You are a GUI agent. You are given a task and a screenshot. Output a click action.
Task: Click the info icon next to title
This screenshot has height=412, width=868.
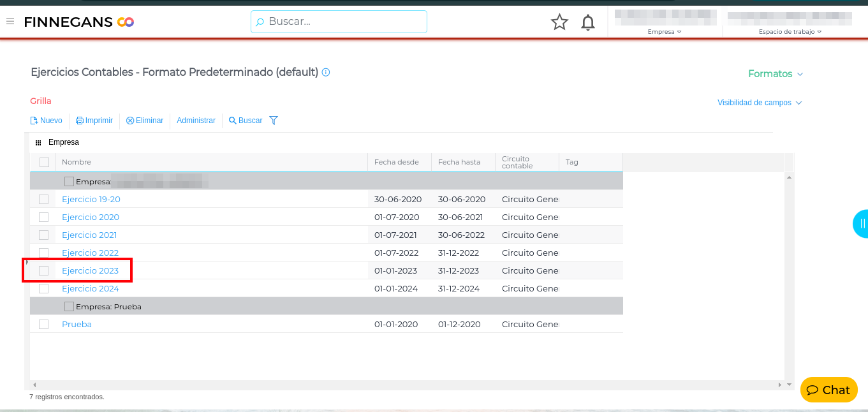326,72
